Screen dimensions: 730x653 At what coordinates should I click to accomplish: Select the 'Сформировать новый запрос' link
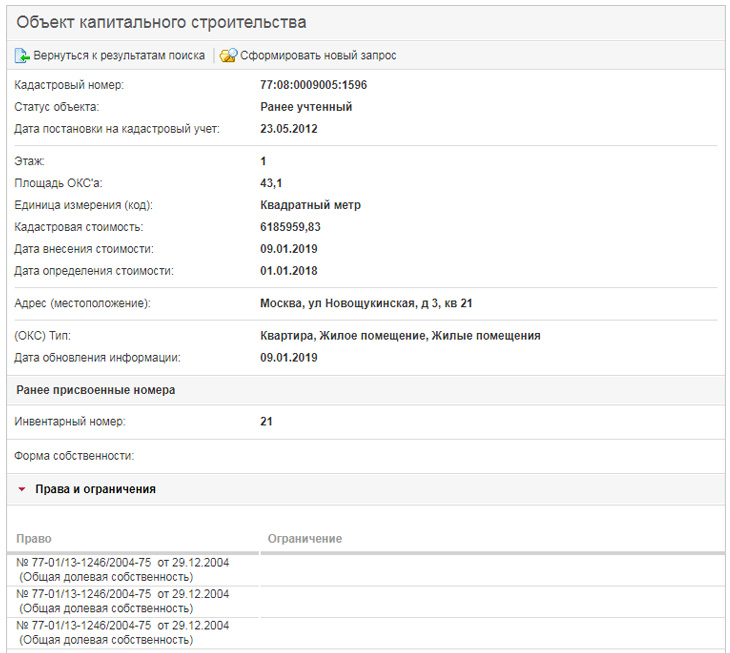click(x=318, y=55)
